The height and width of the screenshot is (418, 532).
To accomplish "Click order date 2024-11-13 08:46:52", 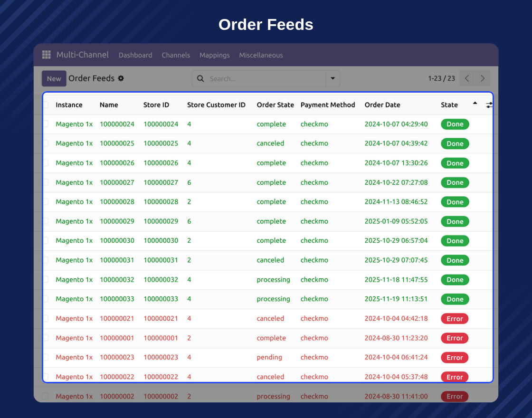I will click(x=396, y=202).
